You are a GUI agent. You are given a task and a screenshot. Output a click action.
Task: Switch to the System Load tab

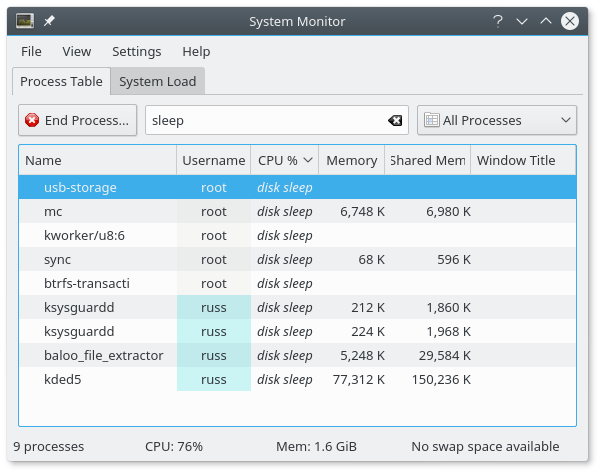click(157, 82)
